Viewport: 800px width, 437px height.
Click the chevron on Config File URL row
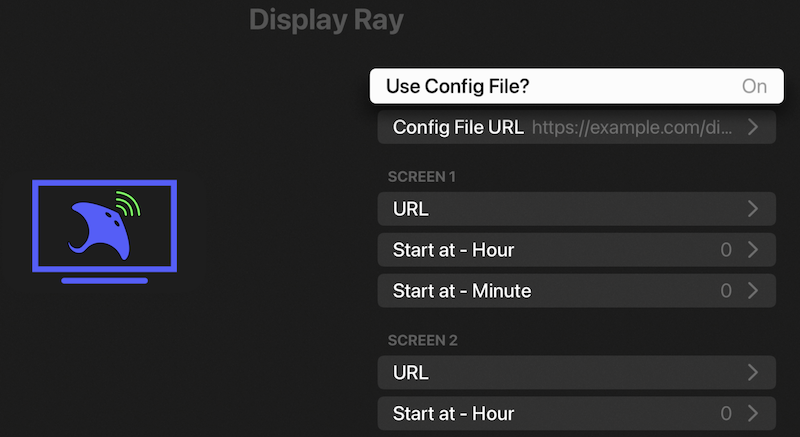(753, 127)
